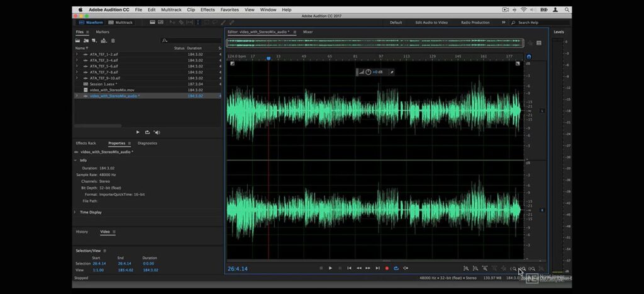Image resolution: width=644 pixels, height=294 pixels.
Task: Switch to Waveform view
Action: [91, 23]
